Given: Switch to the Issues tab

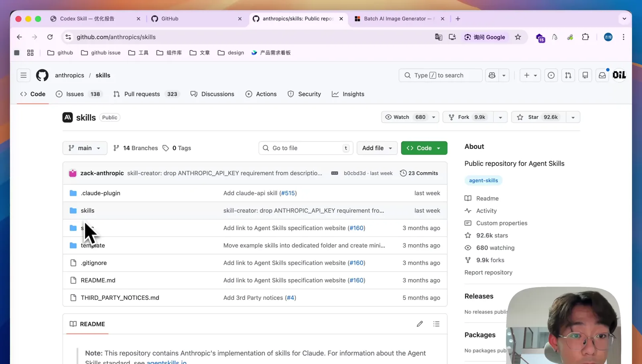Looking at the screenshot, I should click(79, 94).
